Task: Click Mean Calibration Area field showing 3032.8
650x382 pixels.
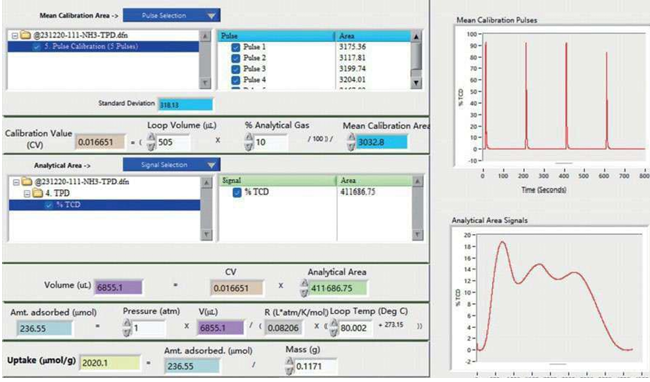Action: (382, 143)
